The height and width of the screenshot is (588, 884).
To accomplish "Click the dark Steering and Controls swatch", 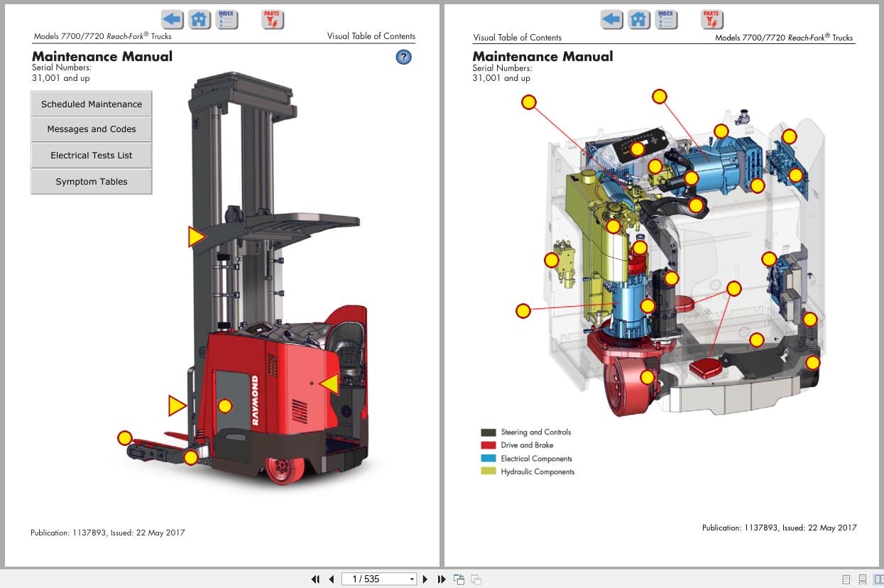I will coord(489,432).
